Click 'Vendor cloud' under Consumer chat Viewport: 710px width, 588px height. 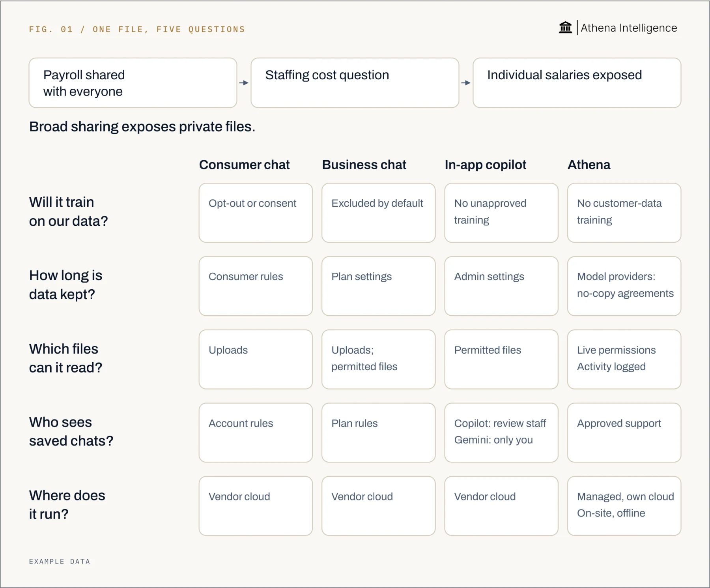[256, 506]
